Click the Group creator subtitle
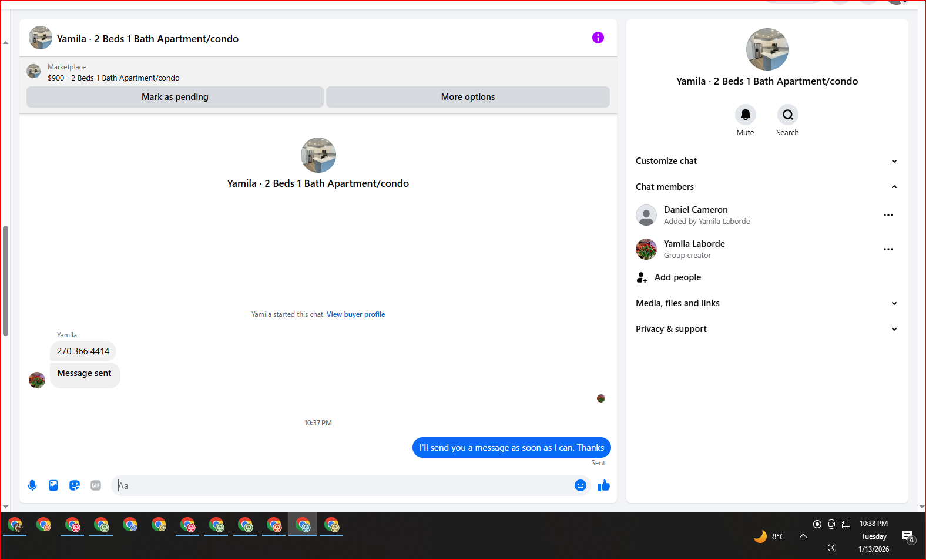 pos(687,256)
